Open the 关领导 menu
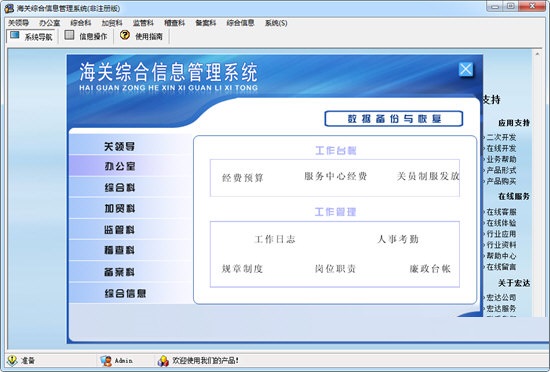This screenshot has width=550, height=372. coord(18,23)
